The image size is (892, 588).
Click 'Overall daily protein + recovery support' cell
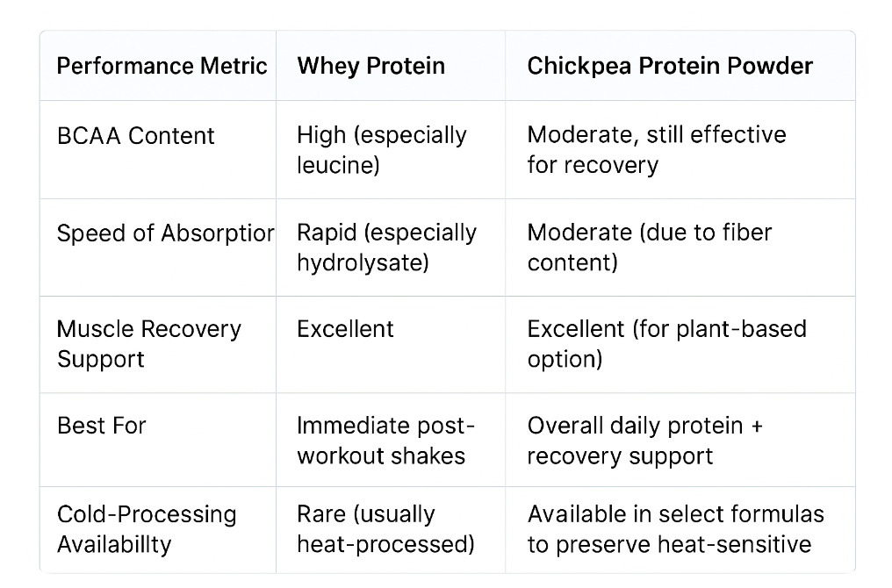pos(644,441)
